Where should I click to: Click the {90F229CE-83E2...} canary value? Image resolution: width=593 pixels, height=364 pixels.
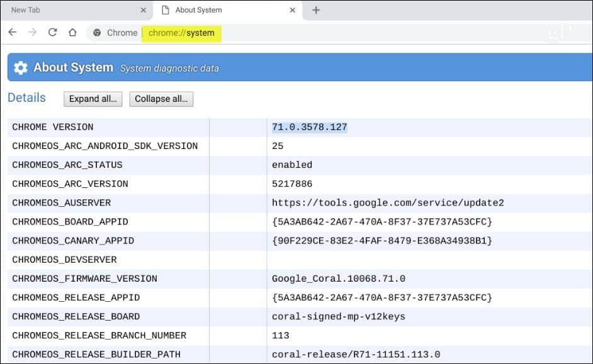point(382,241)
